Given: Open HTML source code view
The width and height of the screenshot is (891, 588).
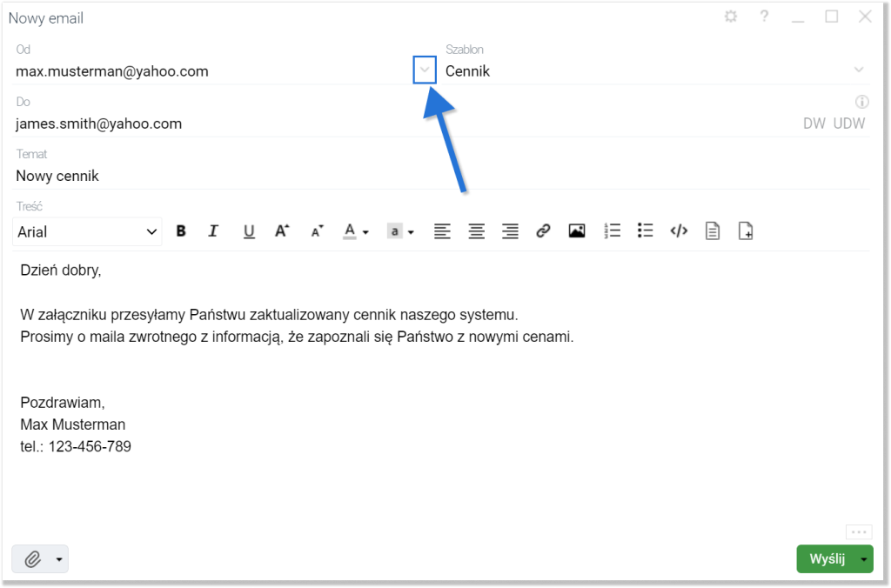Looking at the screenshot, I should (x=679, y=231).
